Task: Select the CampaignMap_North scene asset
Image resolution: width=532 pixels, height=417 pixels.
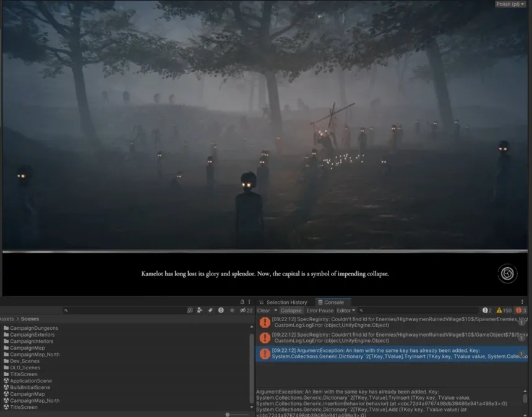Action: [x=32, y=400]
